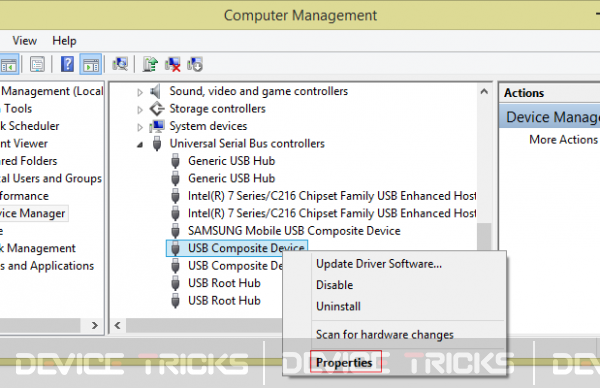The width and height of the screenshot is (600, 388).
Task: Select Event Viewer in the console tree
Action: (x=24, y=144)
